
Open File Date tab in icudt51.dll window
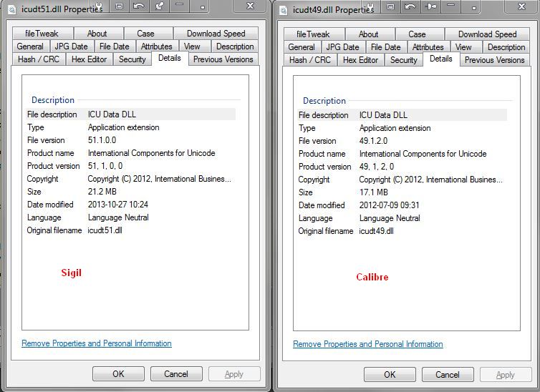point(114,46)
